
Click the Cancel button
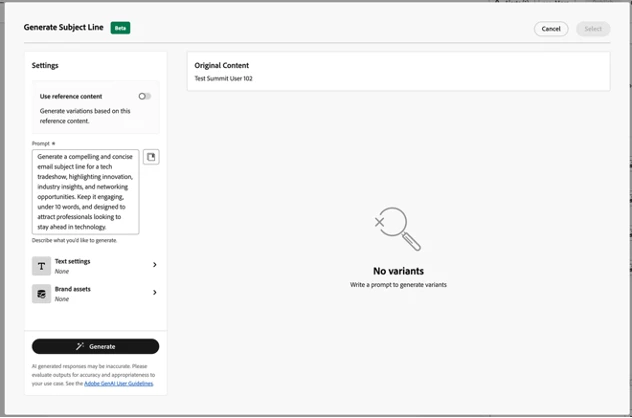pos(551,29)
